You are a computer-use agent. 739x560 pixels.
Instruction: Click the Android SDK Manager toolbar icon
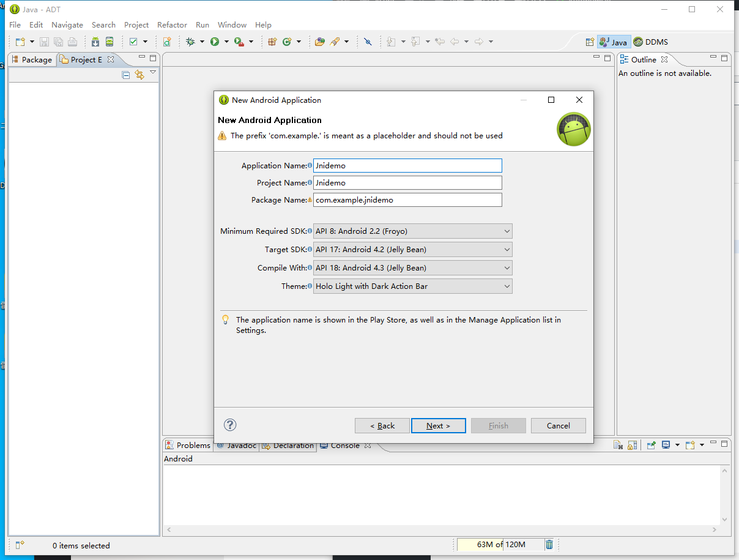95,42
